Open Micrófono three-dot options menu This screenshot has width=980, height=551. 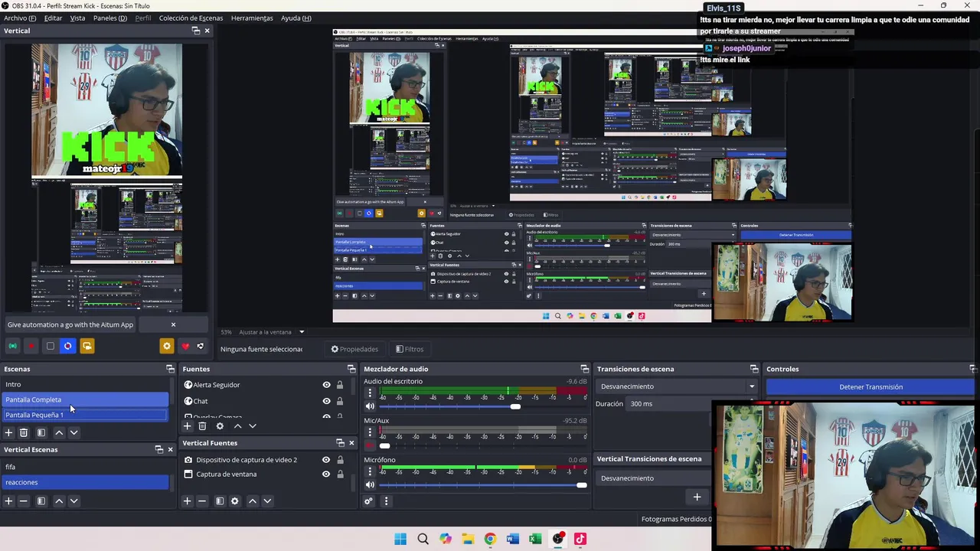click(x=370, y=471)
